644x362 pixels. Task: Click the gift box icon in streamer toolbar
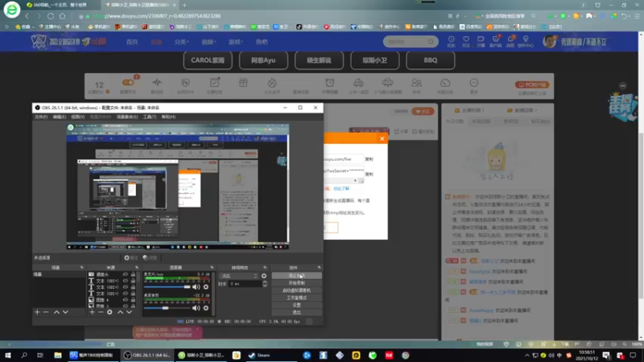pyautogui.click(x=243, y=83)
